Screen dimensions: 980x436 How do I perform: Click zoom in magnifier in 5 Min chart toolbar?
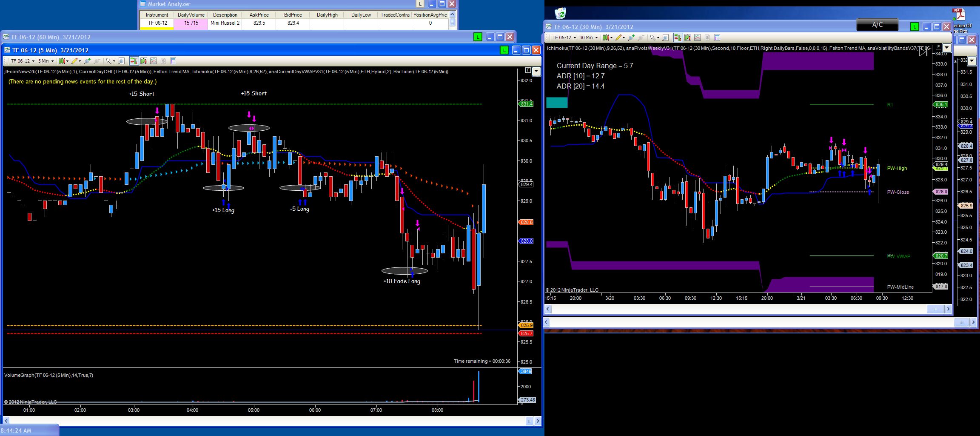tap(87, 61)
